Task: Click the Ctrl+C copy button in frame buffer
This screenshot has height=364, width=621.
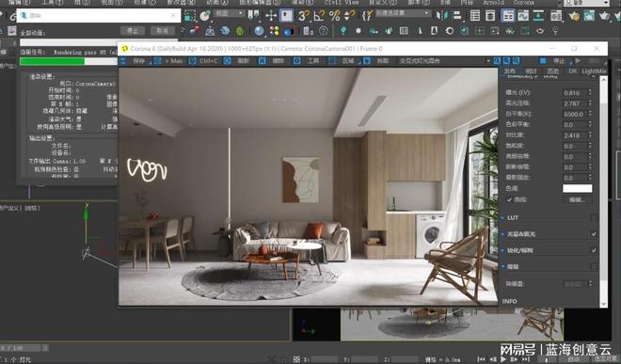Action: click(x=204, y=60)
